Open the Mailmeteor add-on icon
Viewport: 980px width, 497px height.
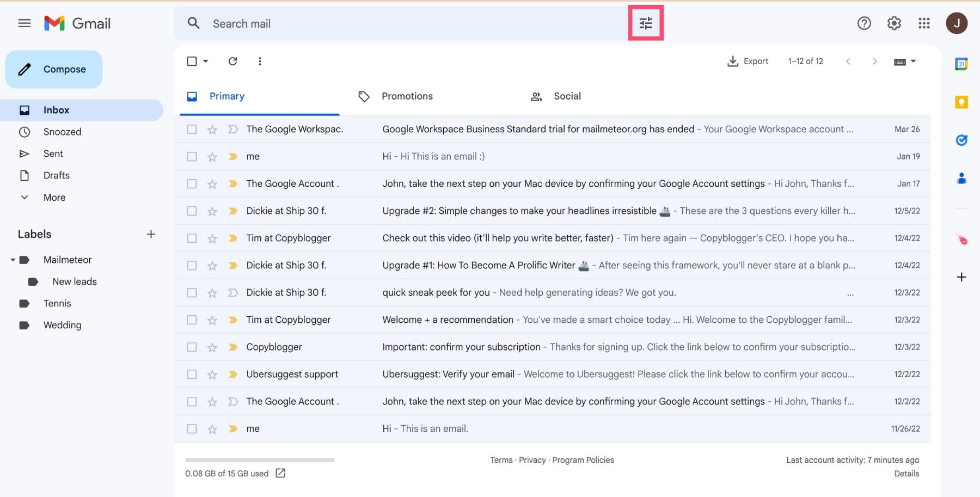[x=962, y=240]
